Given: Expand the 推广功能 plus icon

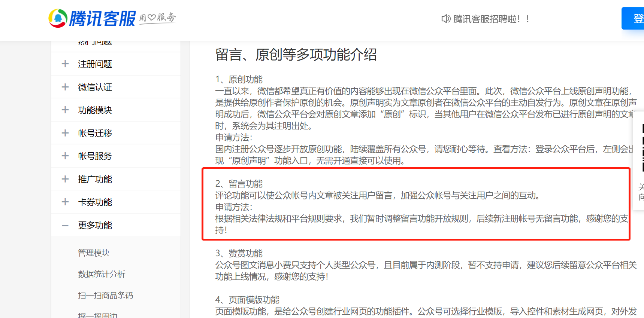Looking at the screenshot, I should 65,179.
